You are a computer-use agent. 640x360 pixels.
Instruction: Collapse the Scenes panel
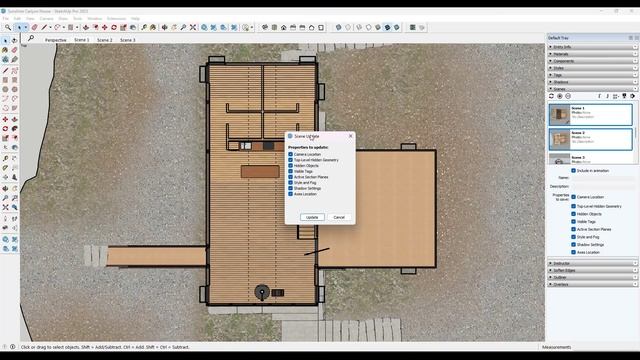tap(592, 89)
